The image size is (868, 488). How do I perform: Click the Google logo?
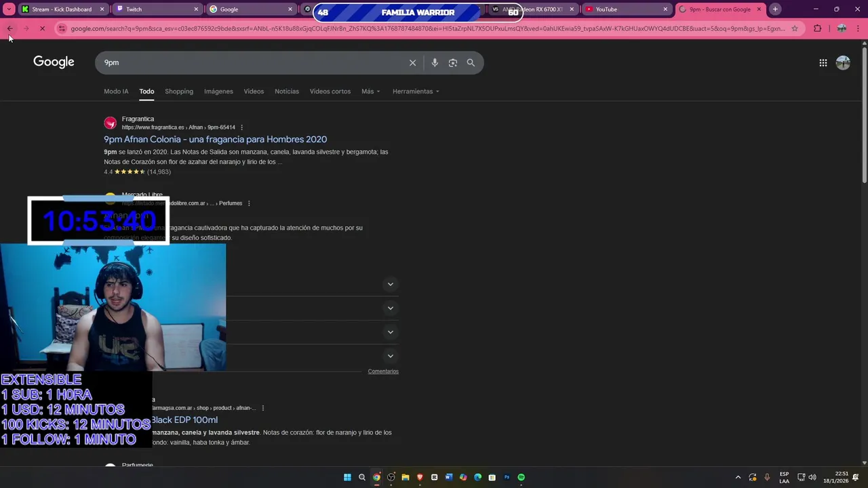pos(54,62)
